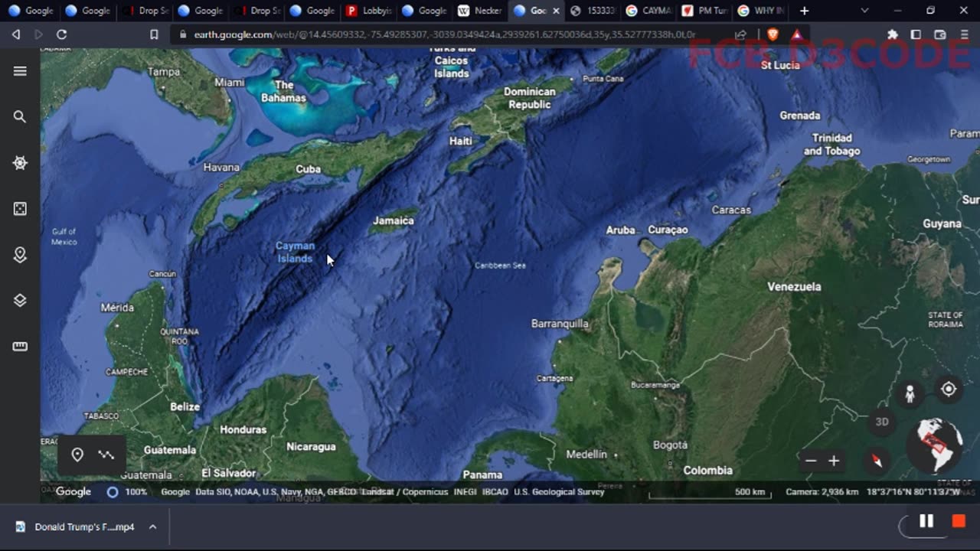Open the extensions puzzle icon

pos(893,34)
